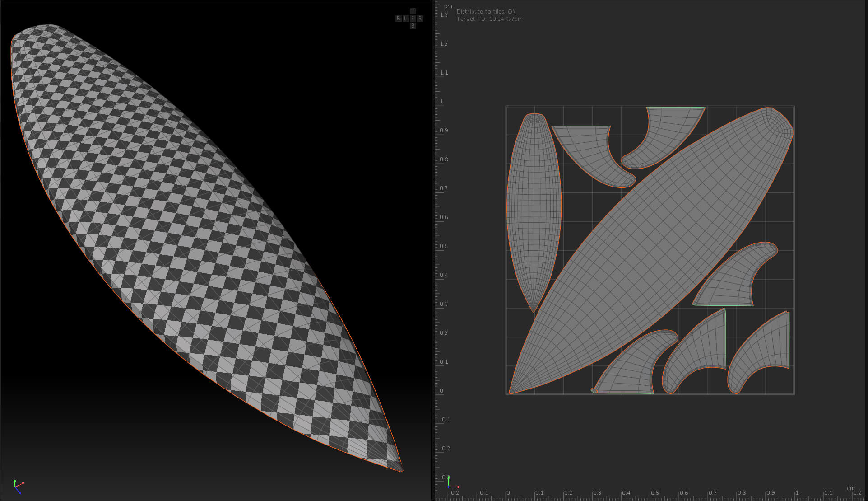Select the F front-view cube face

(413, 19)
